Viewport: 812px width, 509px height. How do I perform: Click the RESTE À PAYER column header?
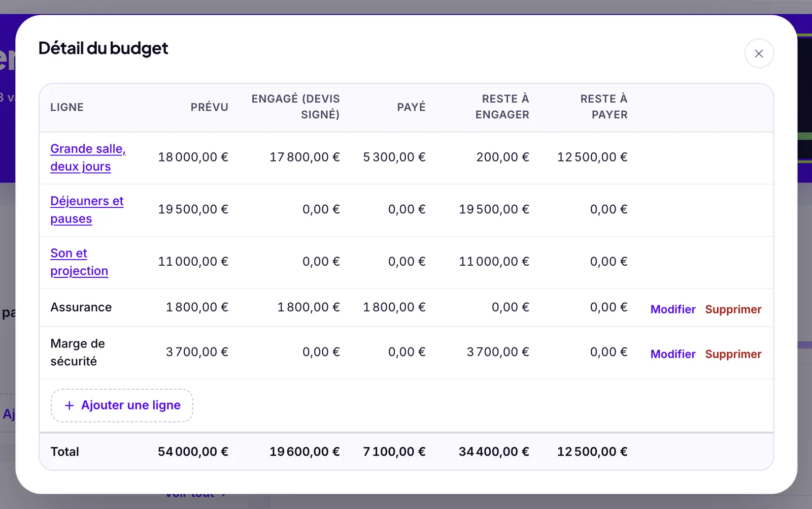tap(603, 107)
